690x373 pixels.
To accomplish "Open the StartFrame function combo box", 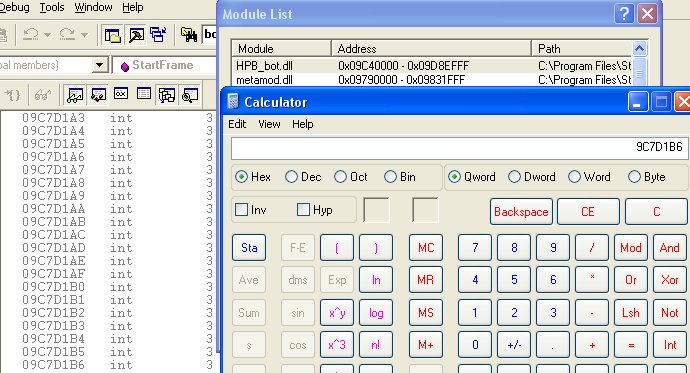I will coord(165,65).
